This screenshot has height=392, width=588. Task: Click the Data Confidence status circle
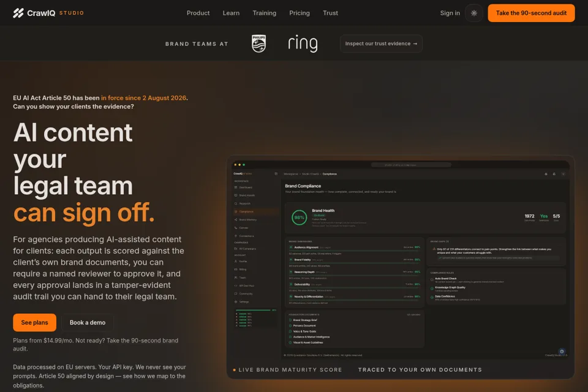[x=432, y=297]
